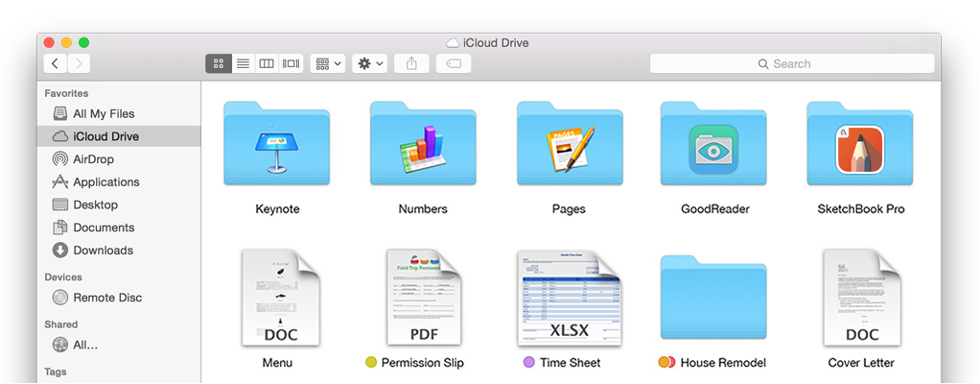Switch to list view
Image resolution: width=980 pixels, height=384 pixels.
click(244, 63)
